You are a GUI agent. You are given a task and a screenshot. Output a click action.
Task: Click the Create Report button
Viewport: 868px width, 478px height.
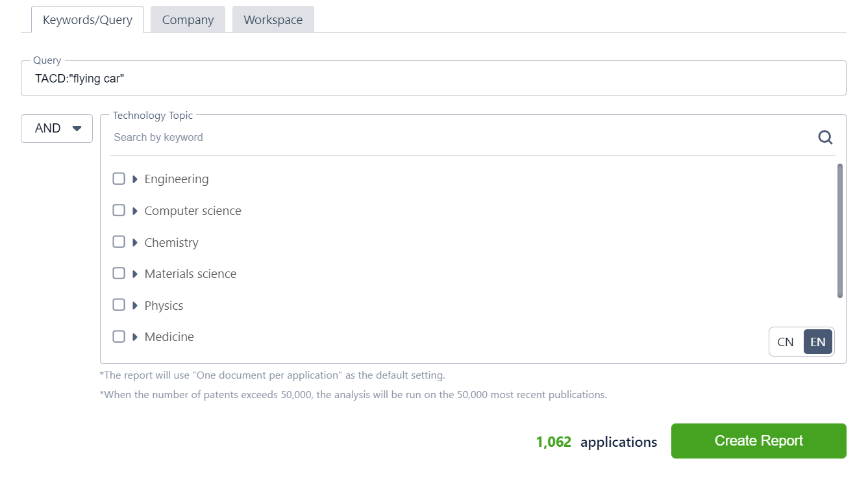click(x=758, y=441)
